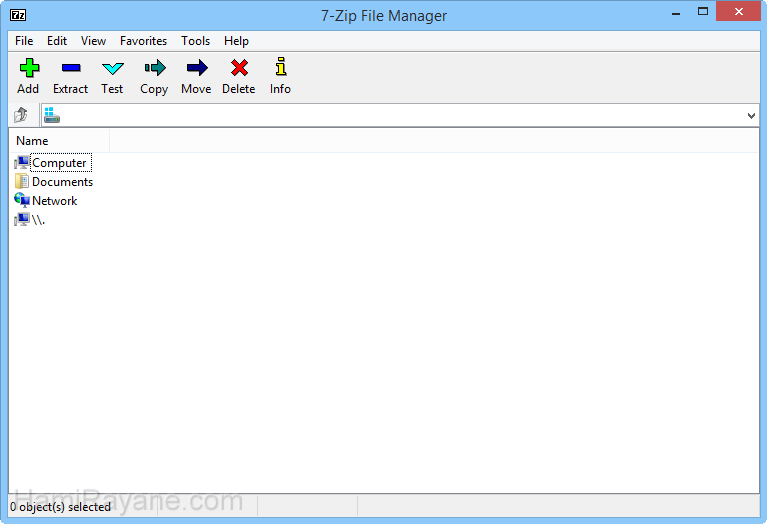Viewport: 767px width, 524px height.
Task: Select the Computer entry icon
Action: [x=22, y=162]
